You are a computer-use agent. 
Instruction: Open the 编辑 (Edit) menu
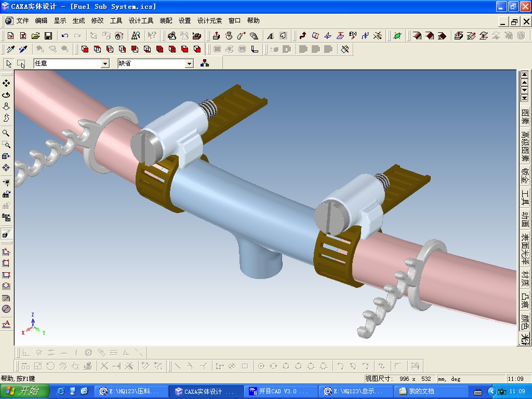pos(41,21)
